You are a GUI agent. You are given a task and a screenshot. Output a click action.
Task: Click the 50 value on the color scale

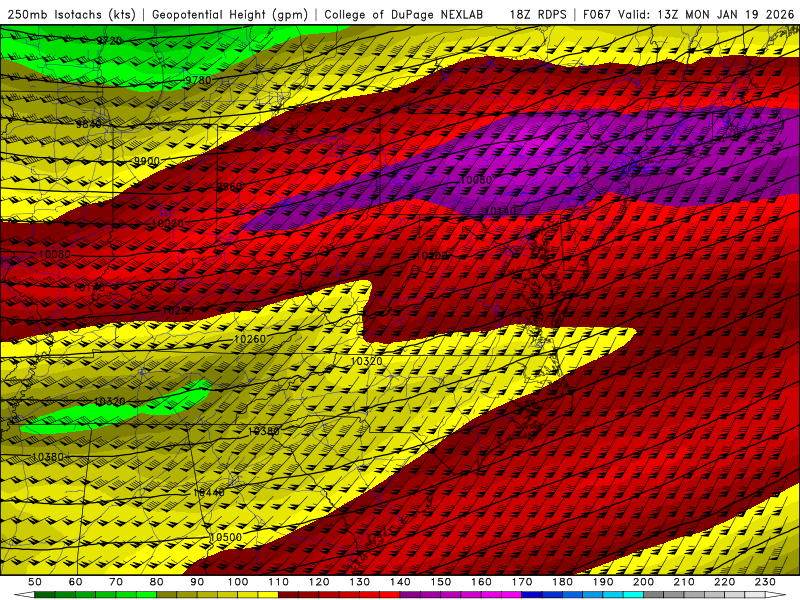point(35,582)
